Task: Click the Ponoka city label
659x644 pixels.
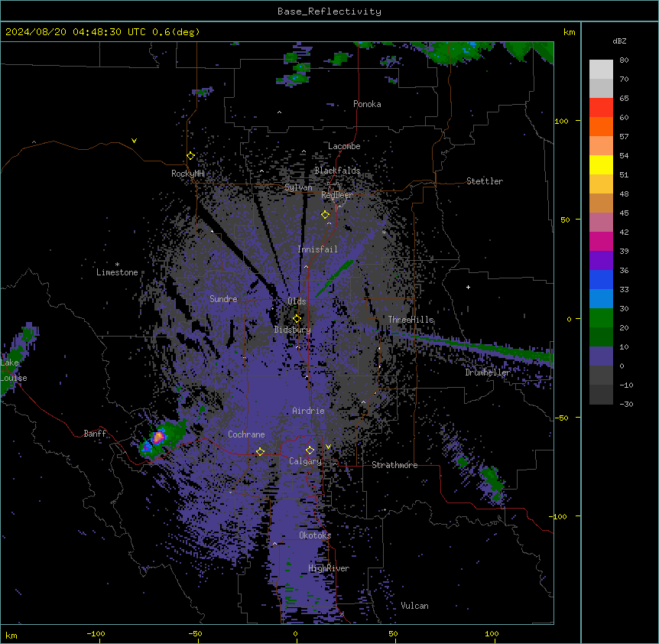Action: (367, 104)
